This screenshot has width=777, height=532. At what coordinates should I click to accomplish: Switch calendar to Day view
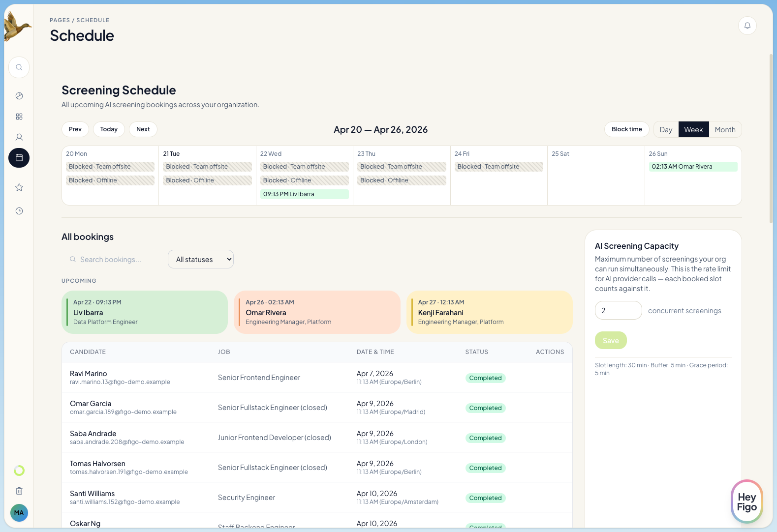pyautogui.click(x=666, y=130)
